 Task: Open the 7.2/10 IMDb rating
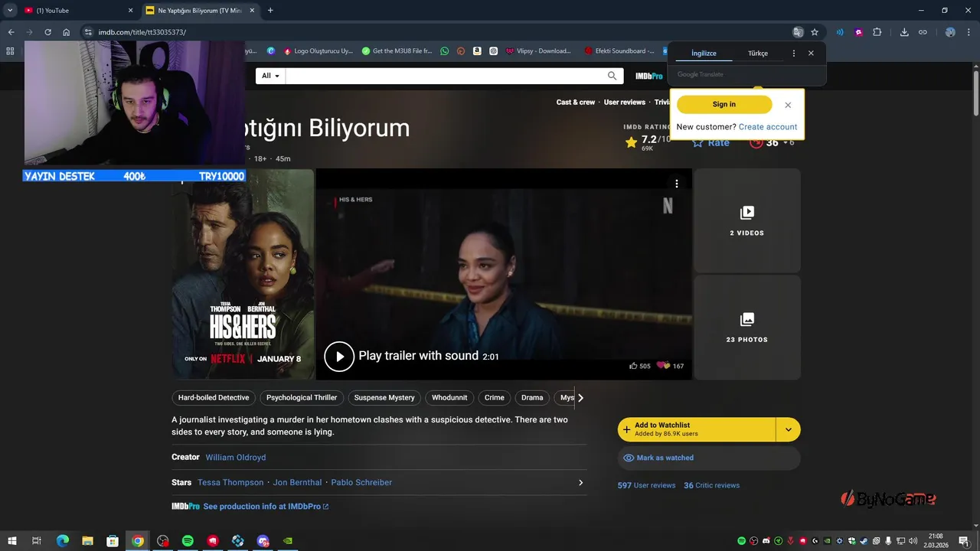[648, 142]
